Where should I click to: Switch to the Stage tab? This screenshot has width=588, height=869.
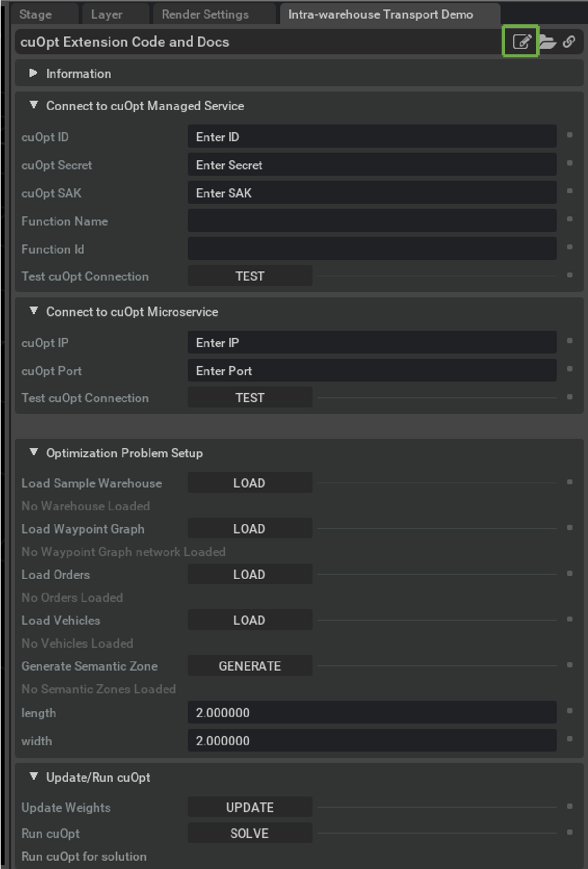36,14
